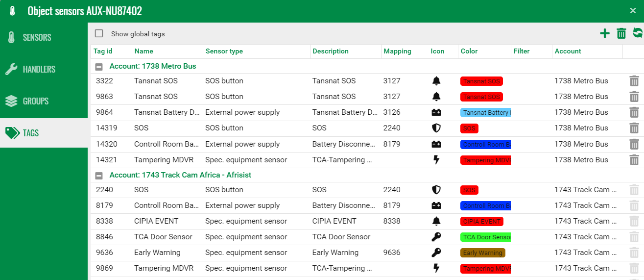The height and width of the screenshot is (280, 644).
Task: Click disabled trash icon for tag 8338
Action: click(x=634, y=221)
